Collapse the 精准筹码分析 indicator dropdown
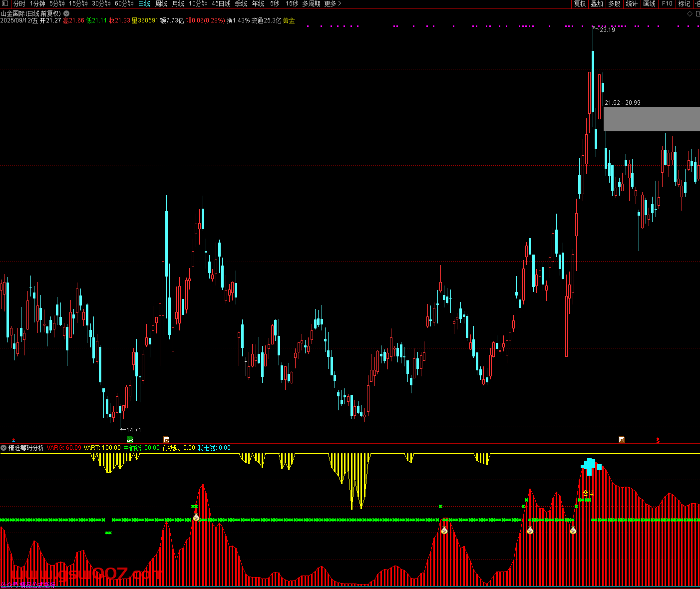 3,448
